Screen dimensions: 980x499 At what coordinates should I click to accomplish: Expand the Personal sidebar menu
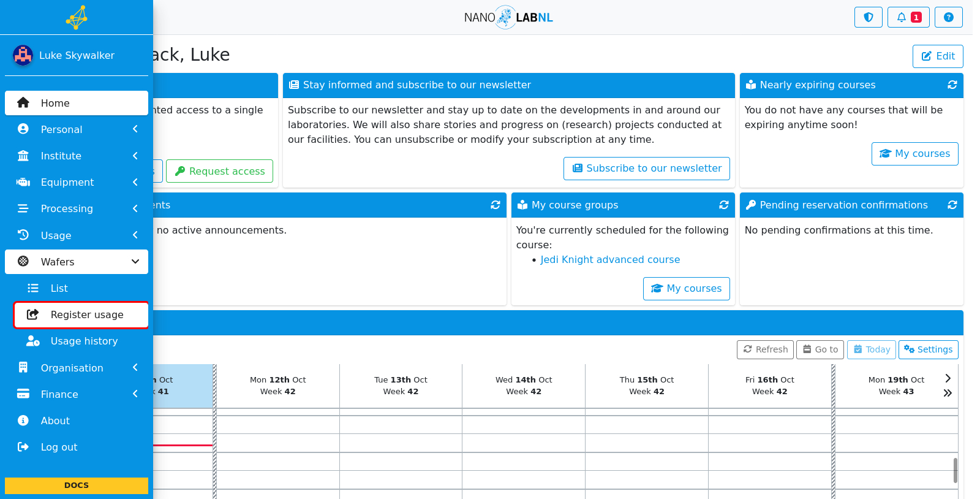[x=77, y=129]
